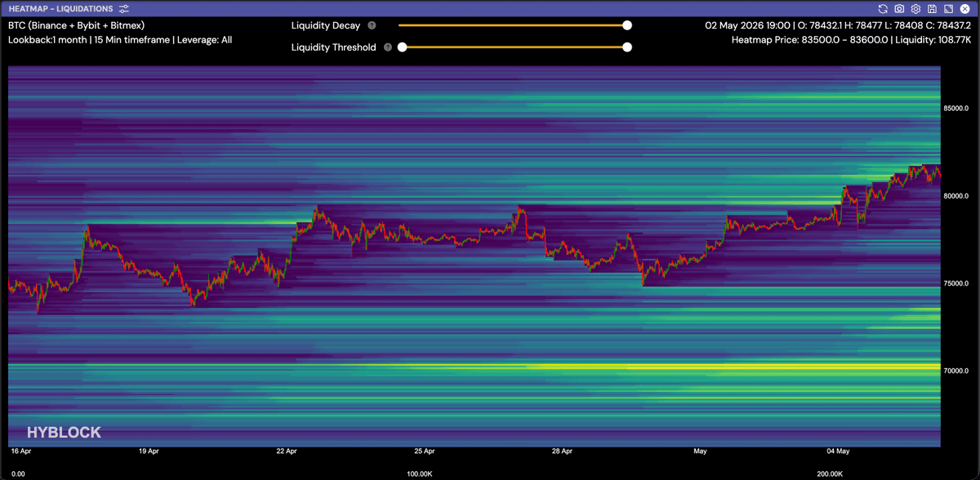Show help for Liquidity Threshold
The height and width of the screenshot is (480, 980).
(387, 47)
